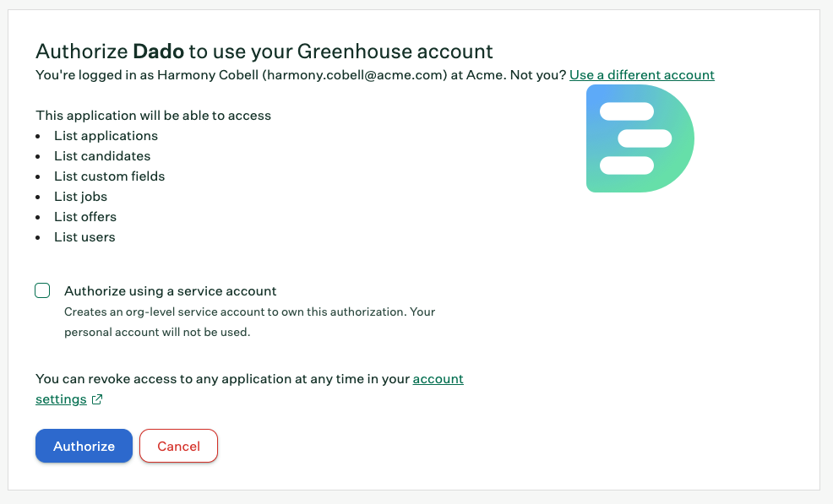
Task: Click the Dado app logo
Action: (640, 138)
